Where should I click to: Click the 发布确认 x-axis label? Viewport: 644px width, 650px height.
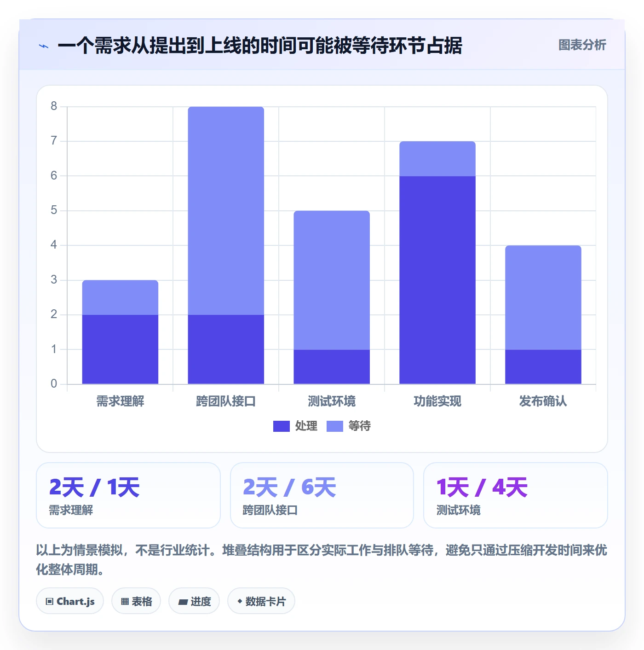click(543, 401)
